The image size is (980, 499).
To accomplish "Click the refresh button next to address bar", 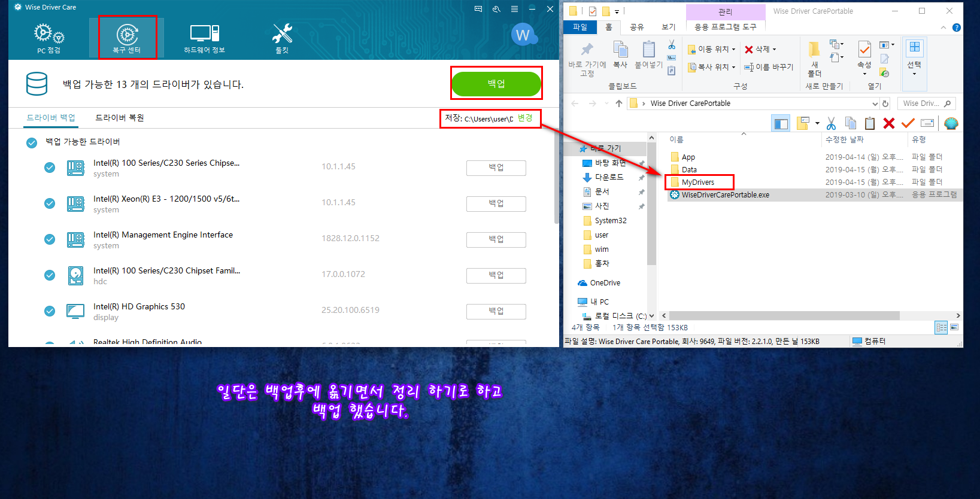I will pyautogui.click(x=885, y=104).
